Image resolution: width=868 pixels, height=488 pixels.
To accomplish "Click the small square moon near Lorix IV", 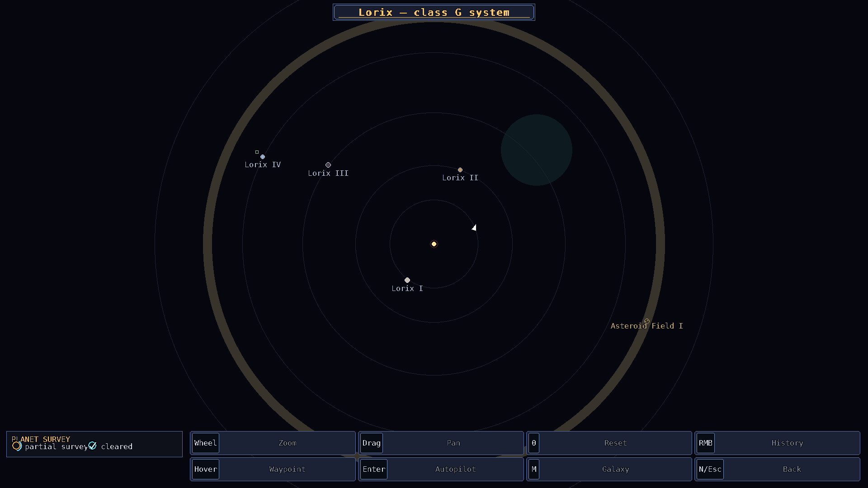I will [x=257, y=152].
